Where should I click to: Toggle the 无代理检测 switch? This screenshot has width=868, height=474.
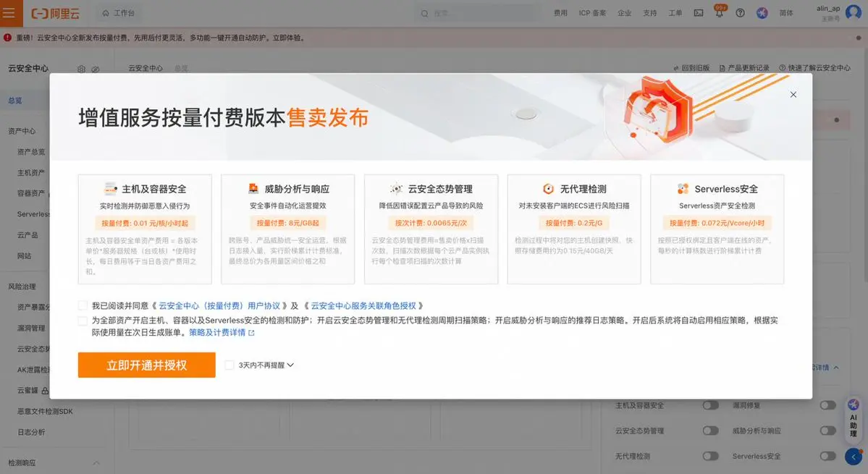tap(710, 457)
